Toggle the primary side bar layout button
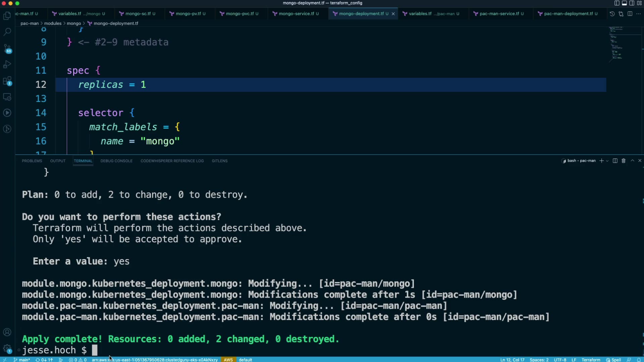 [617, 3]
